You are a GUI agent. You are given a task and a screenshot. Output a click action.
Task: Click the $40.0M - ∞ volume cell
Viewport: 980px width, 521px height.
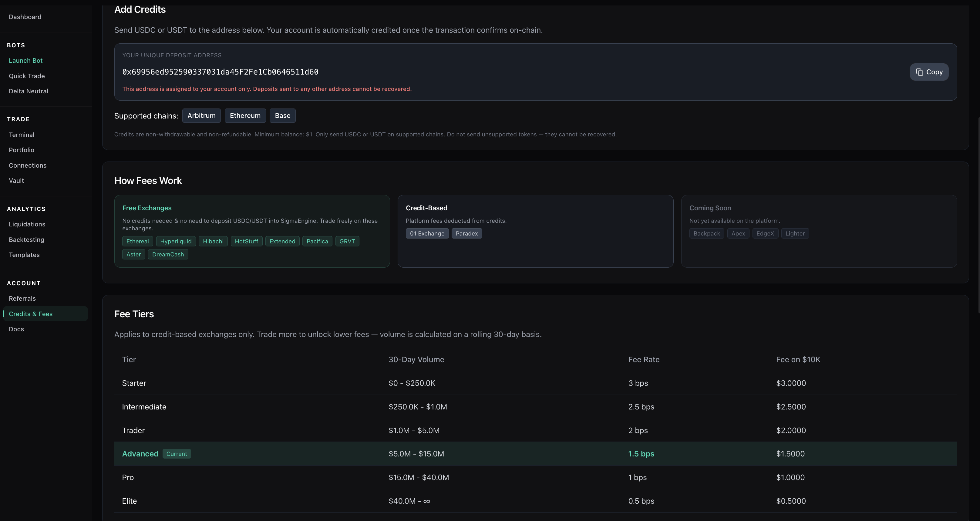tap(409, 501)
